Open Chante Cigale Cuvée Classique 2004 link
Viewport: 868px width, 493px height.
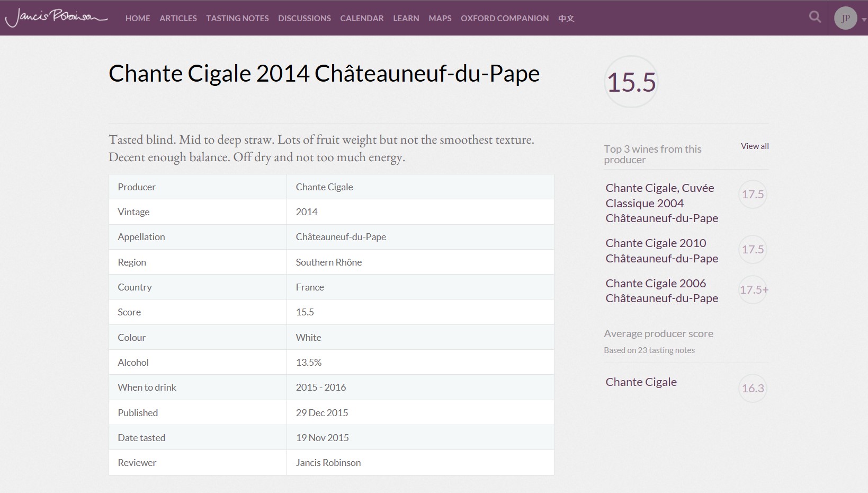coord(661,203)
